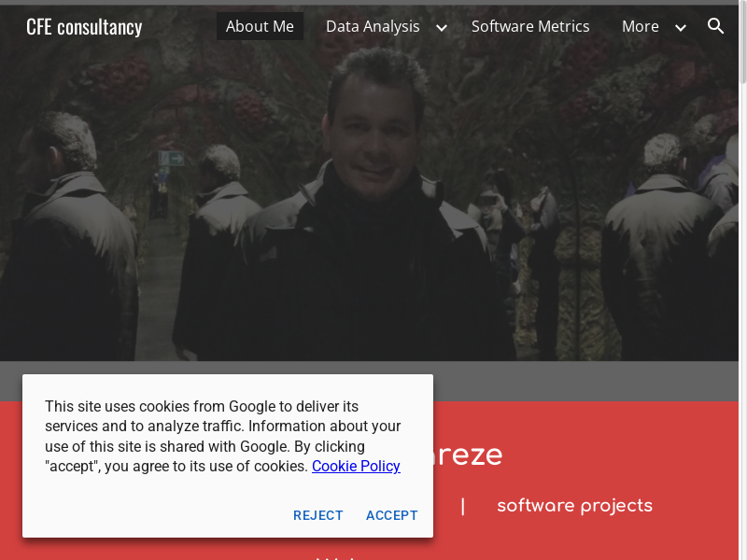Click the More navigation label
Image resolution: width=747 pixels, height=560 pixels.
click(x=641, y=26)
